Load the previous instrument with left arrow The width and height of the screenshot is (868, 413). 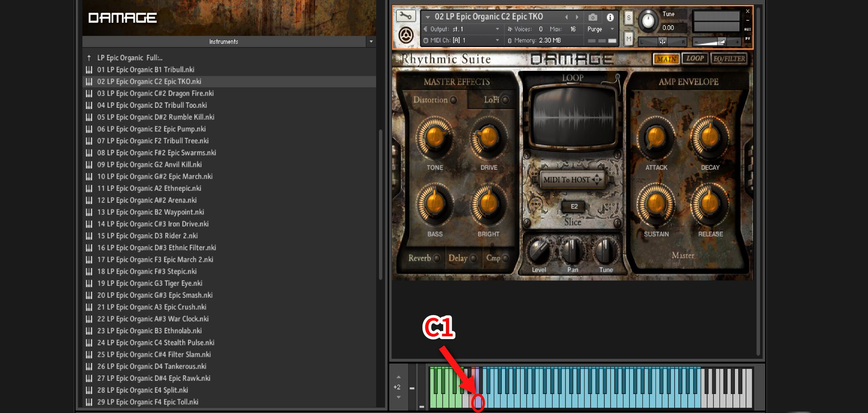point(566,17)
